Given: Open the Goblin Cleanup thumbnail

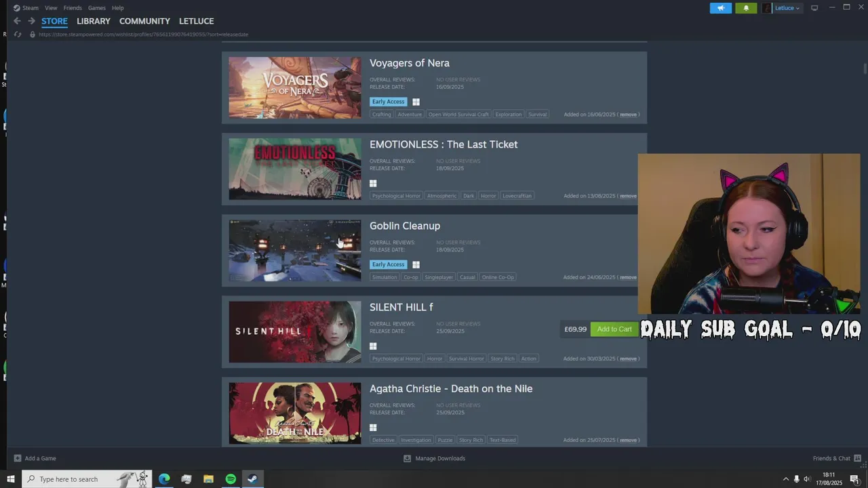Looking at the screenshot, I should [x=295, y=250].
